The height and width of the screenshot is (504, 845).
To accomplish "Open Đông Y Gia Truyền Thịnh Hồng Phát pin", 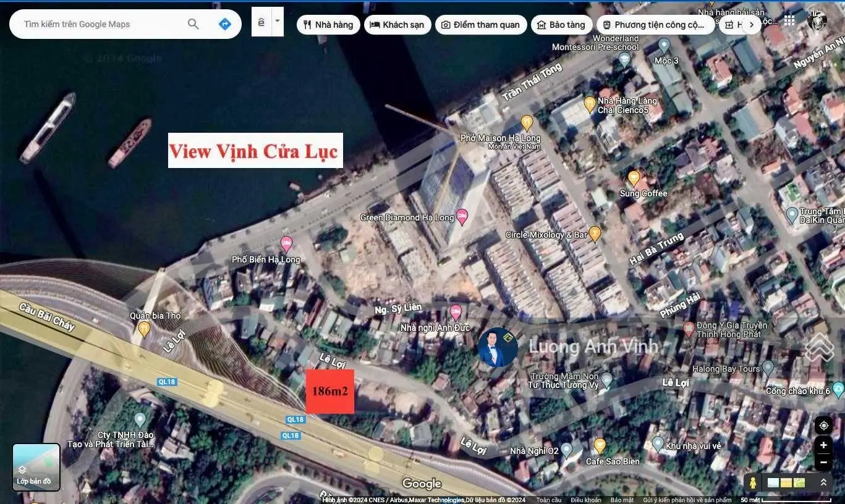I will click(x=689, y=329).
